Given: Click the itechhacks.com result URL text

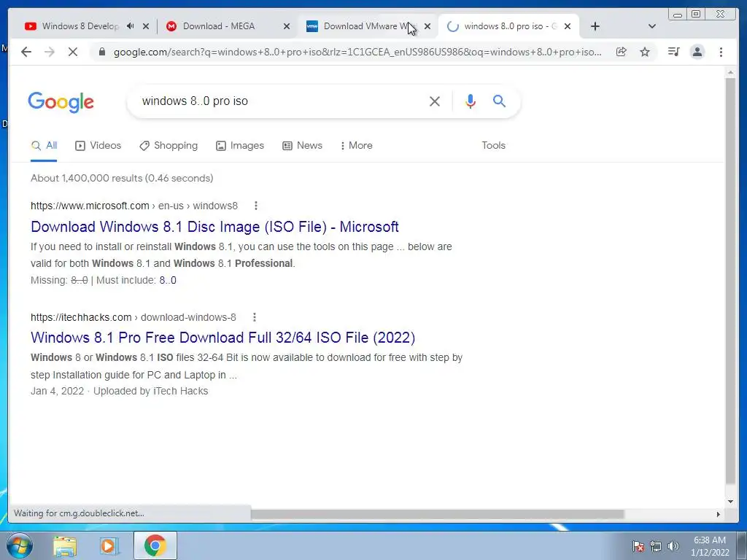Looking at the screenshot, I should pos(133,317).
